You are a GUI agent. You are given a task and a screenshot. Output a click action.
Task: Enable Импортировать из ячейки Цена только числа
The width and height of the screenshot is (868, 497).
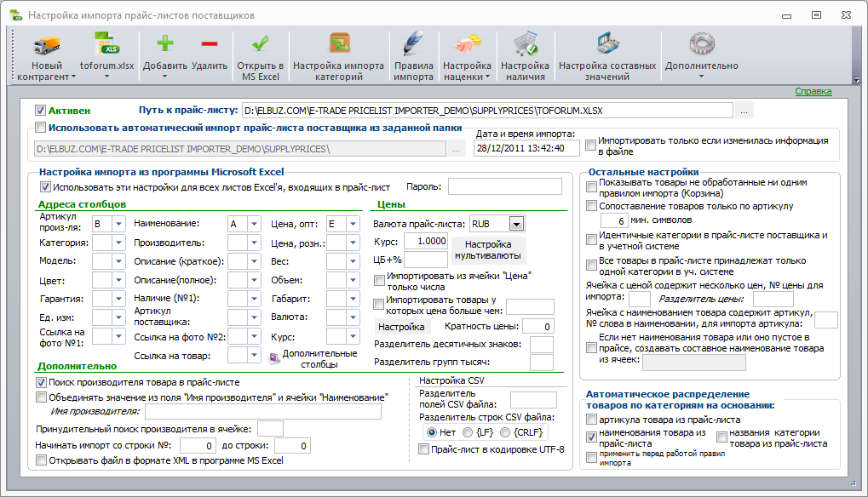379,281
